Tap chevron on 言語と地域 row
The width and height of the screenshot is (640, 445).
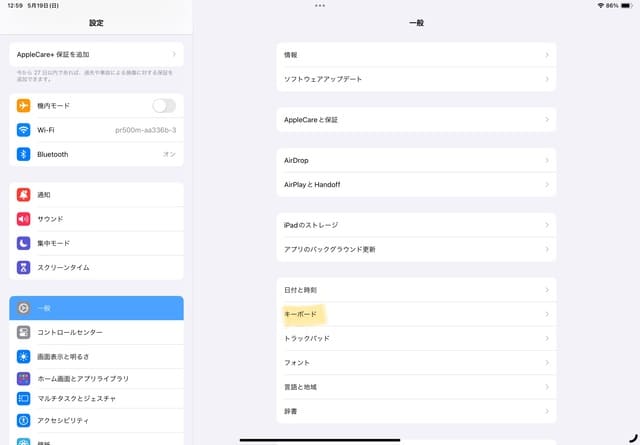coord(547,387)
